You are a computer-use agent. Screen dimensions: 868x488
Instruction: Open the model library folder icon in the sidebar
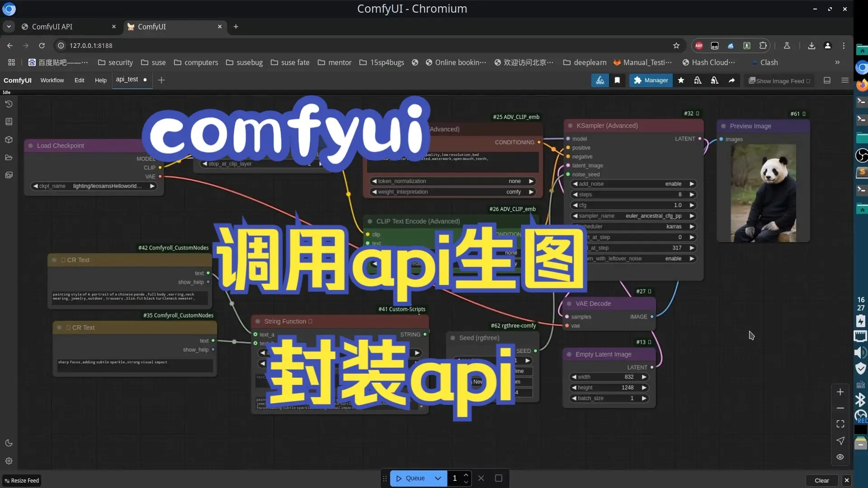coord(9,158)
